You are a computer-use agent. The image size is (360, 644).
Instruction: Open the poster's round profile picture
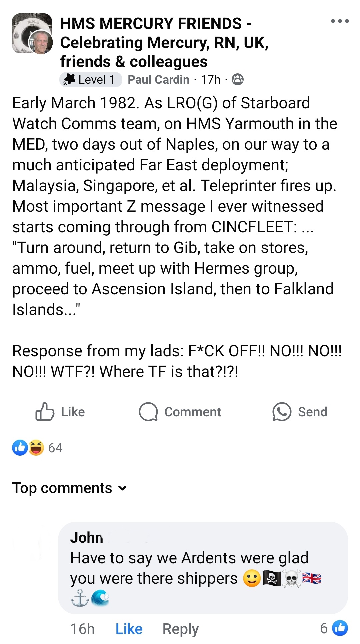41,42
